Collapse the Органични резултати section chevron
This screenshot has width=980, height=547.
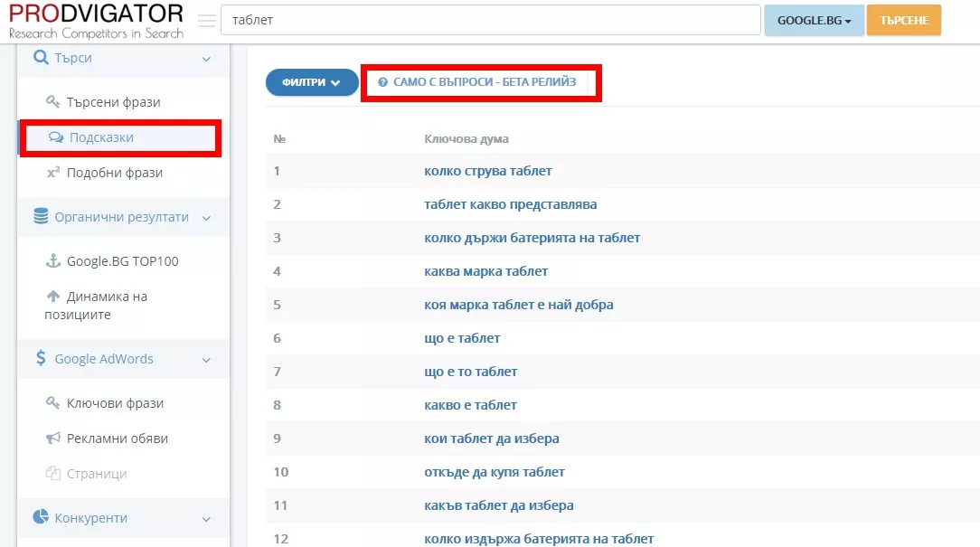tap(206, 218)
